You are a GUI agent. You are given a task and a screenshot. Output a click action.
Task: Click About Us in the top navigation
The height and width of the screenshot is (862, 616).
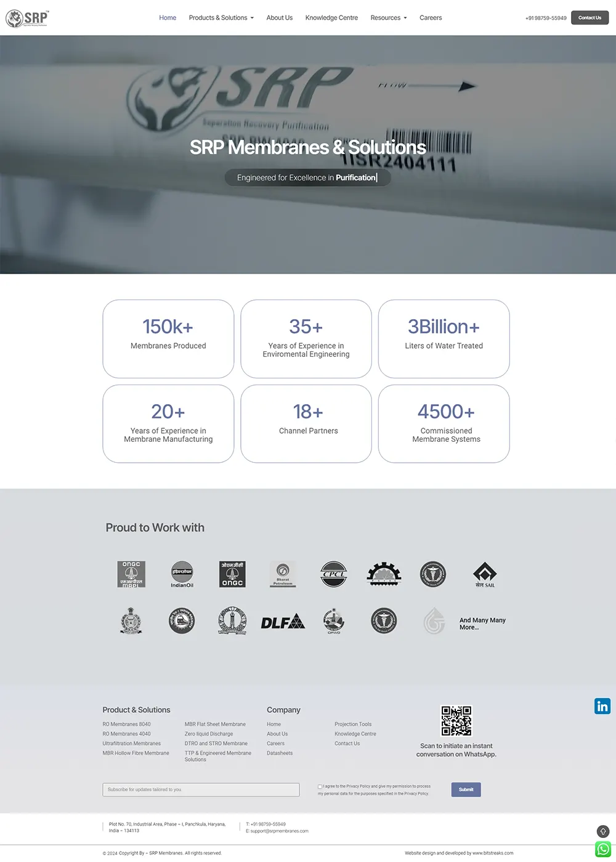pyautogui.click(x=280, y=18)
